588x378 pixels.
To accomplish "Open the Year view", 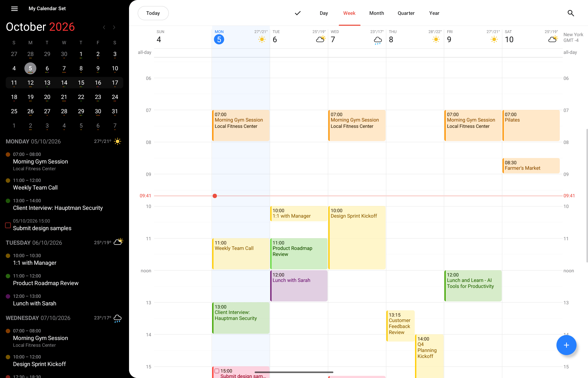I will 434,13.
